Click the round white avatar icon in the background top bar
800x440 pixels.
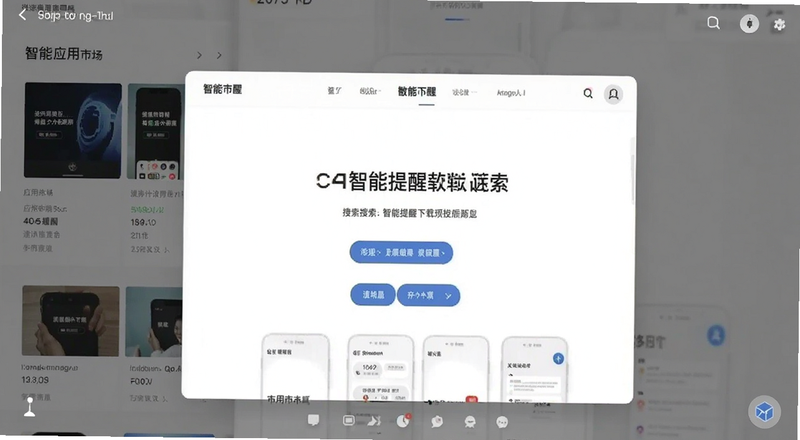click(x=749, y=23)
